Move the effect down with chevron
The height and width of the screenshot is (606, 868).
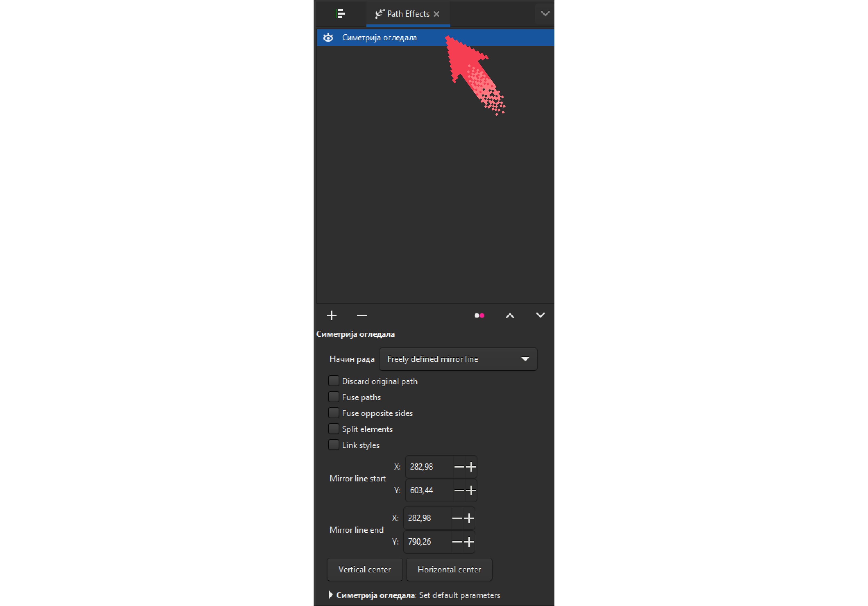(540, 315)
